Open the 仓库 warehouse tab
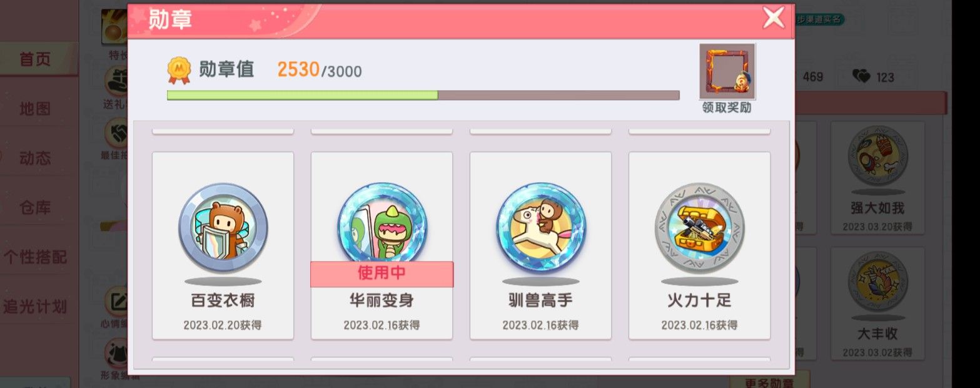 pyautogui.click(x=34, y=208)
